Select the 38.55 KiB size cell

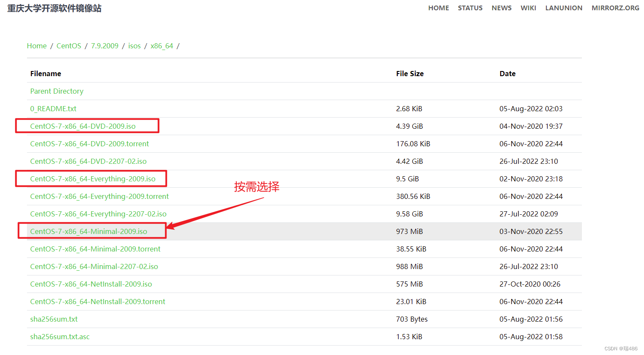411,249
